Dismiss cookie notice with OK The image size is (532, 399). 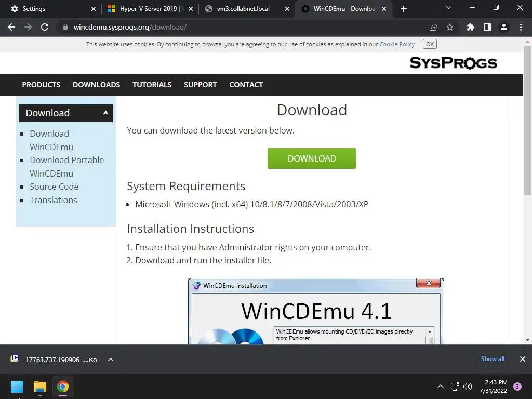pos(430,44)
